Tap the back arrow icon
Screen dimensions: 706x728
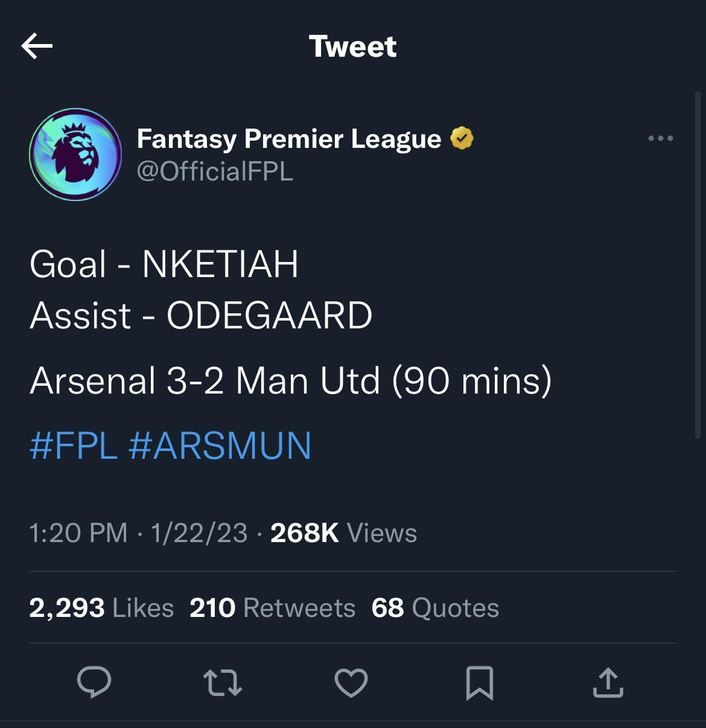pos(37,46)
